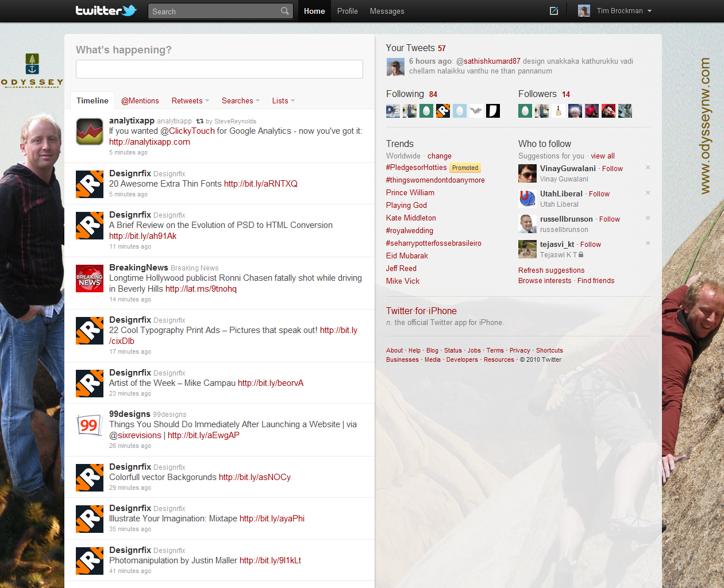This screenshot has width=724, height=588.
Task: Click avatar beside Your Tweets latest tweet
Action: (395, 67)
